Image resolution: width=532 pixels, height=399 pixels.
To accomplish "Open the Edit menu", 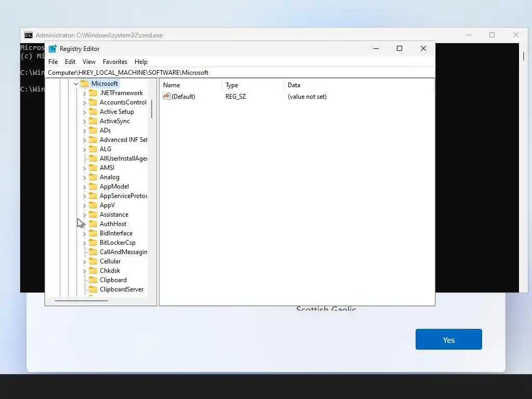I will [70, 62].
